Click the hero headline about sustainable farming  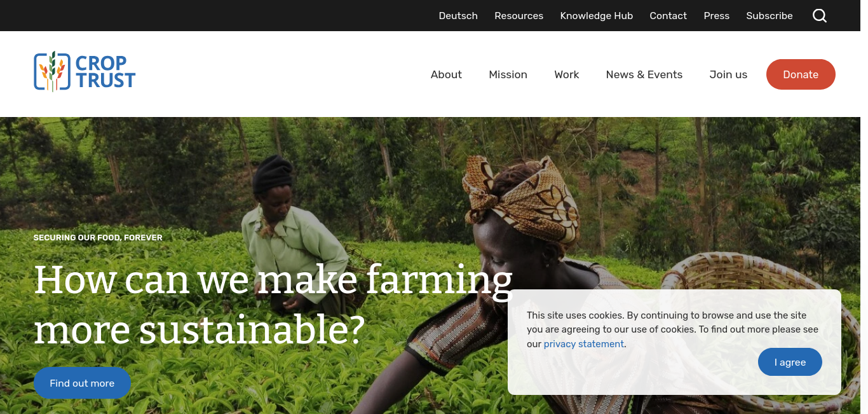pyautogui.click(x=273, y=305)
